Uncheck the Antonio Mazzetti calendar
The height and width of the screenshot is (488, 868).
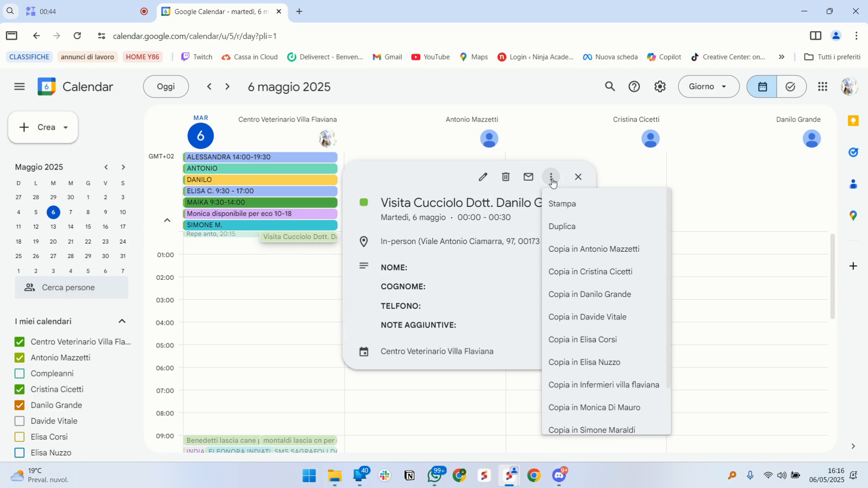[x=19, y=358]
